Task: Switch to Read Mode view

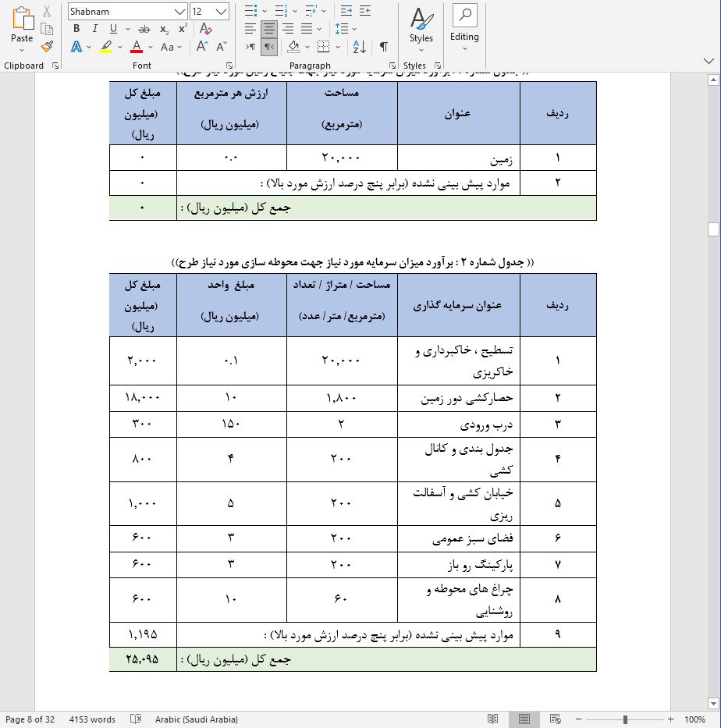Action: pyautogui.click(x=492, y=719)
